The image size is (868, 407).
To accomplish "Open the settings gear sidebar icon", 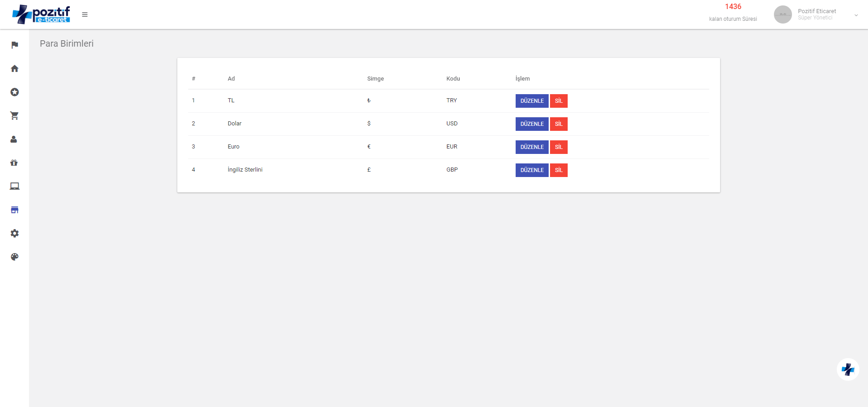I will (14, 233).
